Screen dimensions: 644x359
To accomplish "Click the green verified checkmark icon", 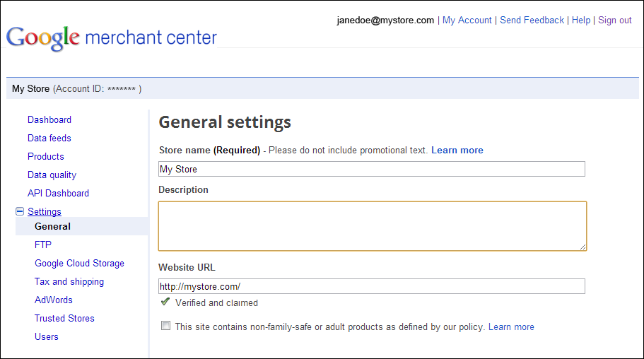I will 165,302.
